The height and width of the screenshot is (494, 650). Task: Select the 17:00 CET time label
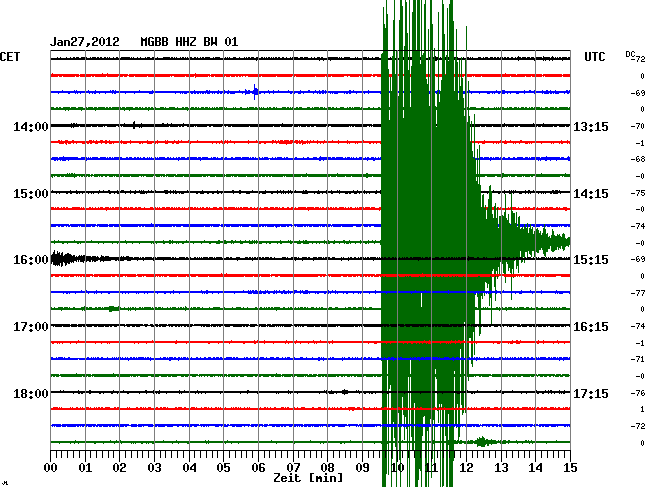point(31,327)
